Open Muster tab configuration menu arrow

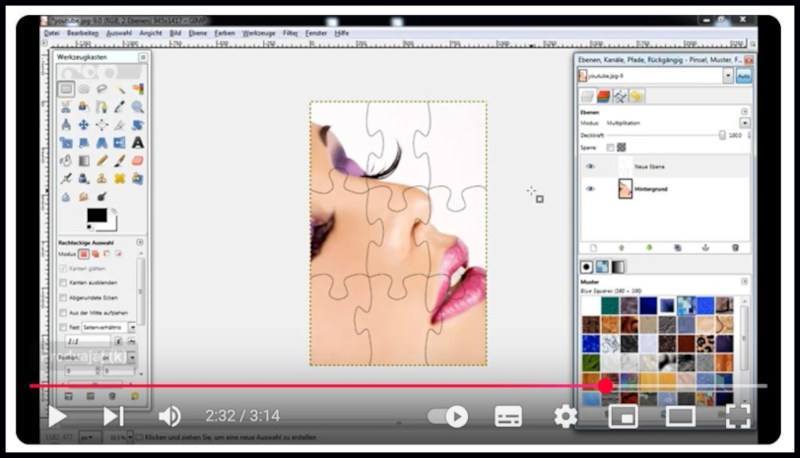(x=744, y=282)
